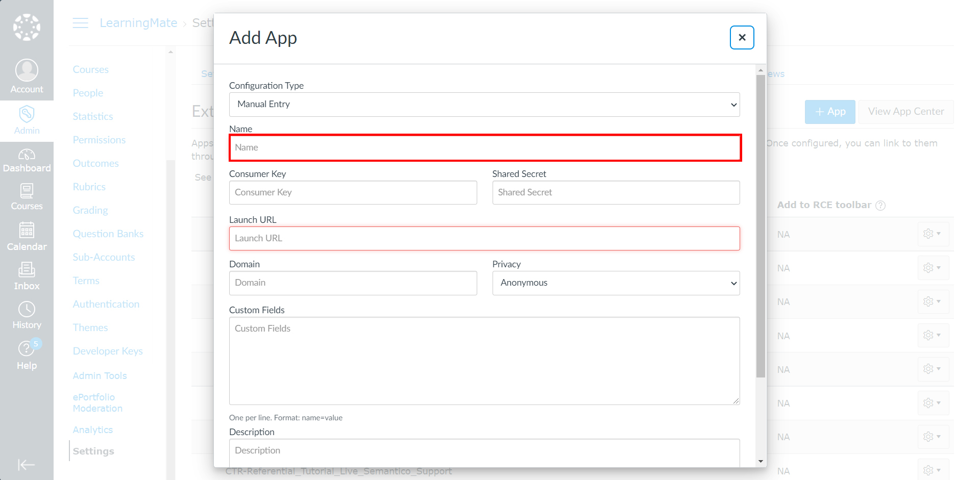
Task: Open the Dashboard speedometer icon
Action: (x=27, y=154)
